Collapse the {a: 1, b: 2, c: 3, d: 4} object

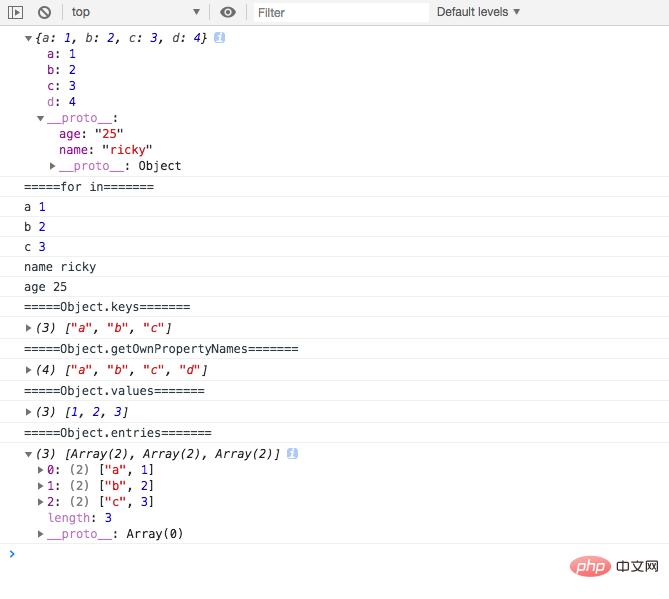coord(28,38)
